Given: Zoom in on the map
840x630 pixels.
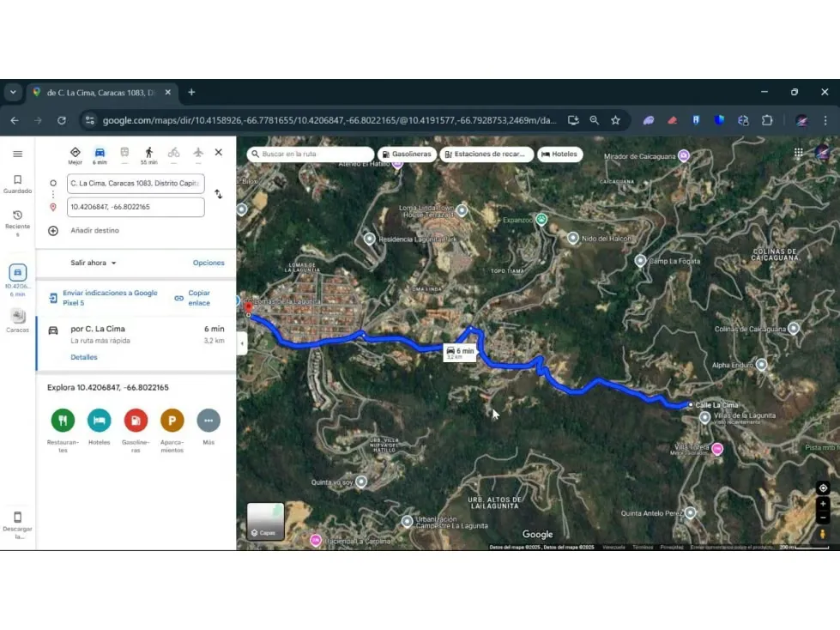Looking at the screenshot, I should tap(823, 504).
